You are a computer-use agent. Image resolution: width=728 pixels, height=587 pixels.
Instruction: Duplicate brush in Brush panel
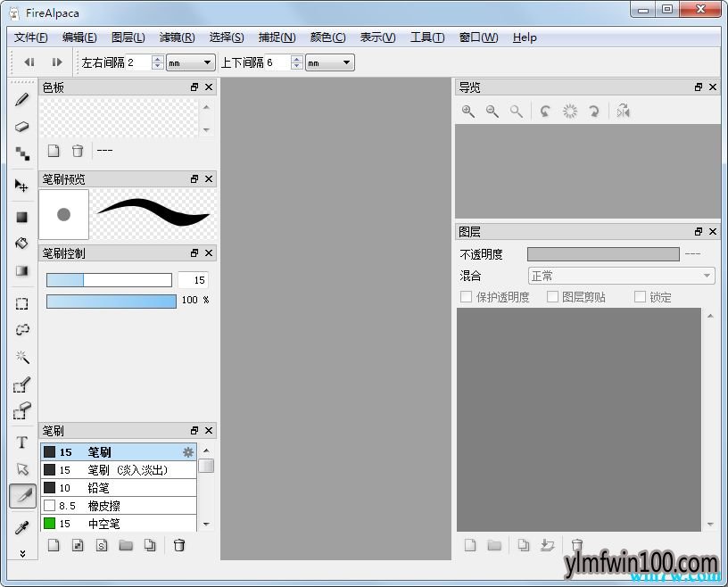pyautogui.click(x=150, y=545)
